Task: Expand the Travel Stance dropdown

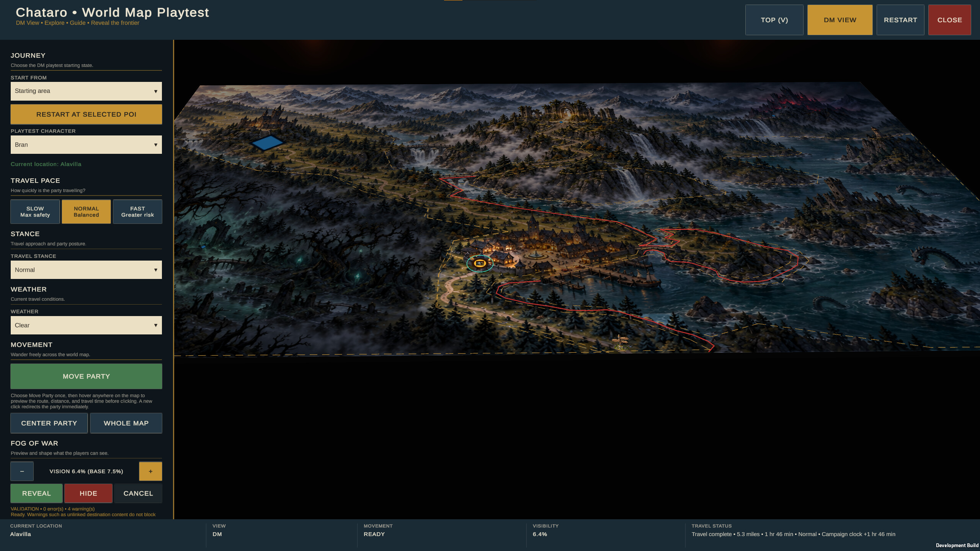Action: (x=86, y=270)
